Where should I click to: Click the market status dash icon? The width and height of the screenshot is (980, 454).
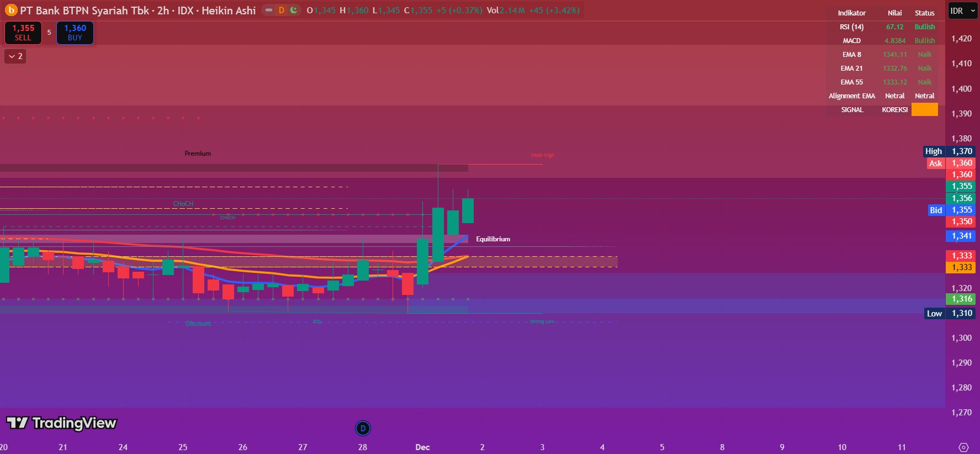269,10
